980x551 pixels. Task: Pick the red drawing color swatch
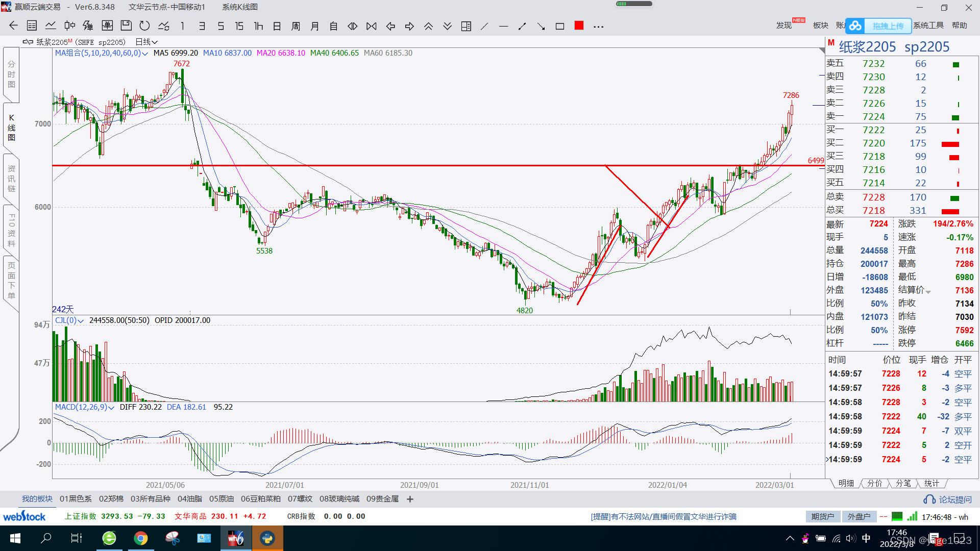tap(579, 26)
